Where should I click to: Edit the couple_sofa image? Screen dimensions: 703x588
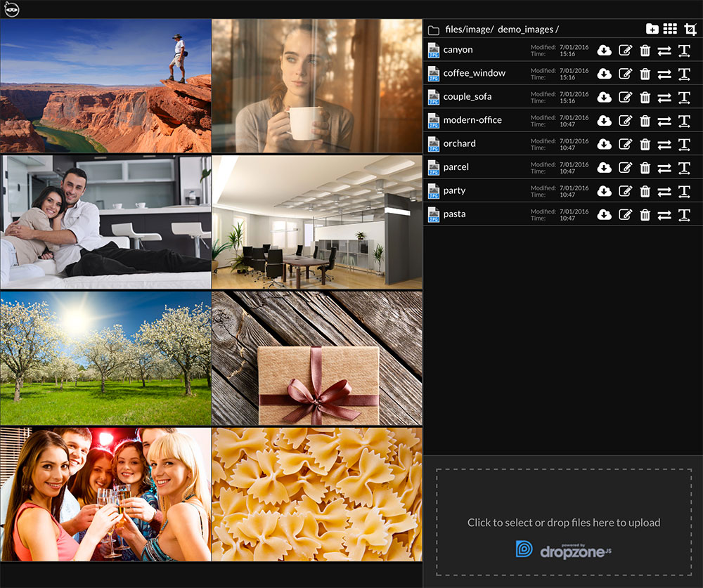[626, 97]
